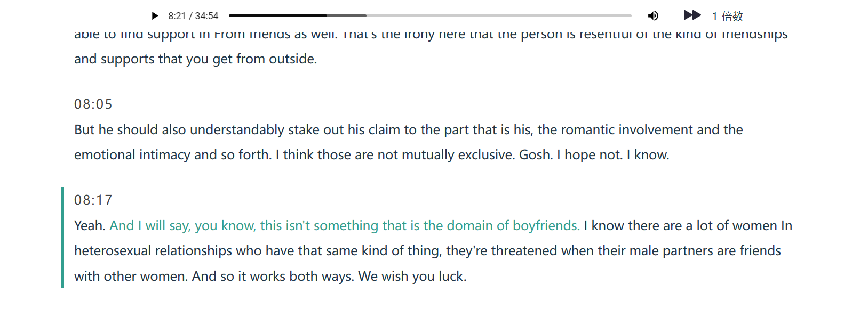
Task: Click "Yeah." at the 08:17 segment start
Action: pos(90,226)
